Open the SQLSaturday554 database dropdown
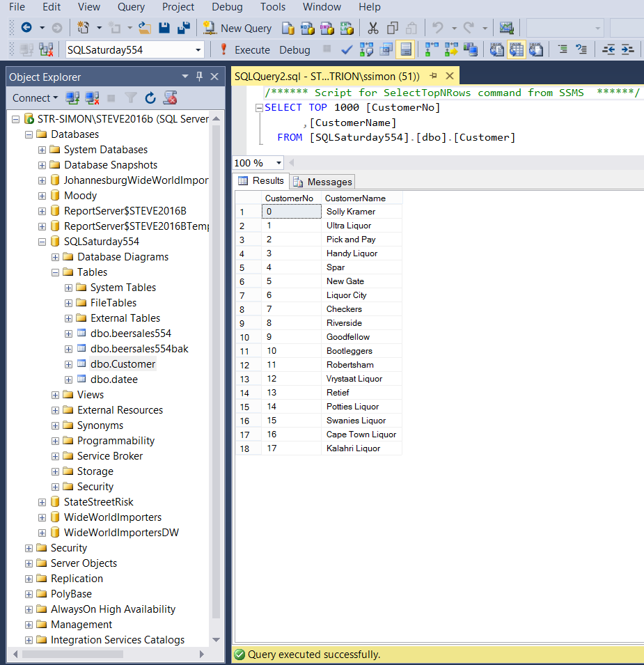The image size is (644, 665). click(x=198, y=49)
